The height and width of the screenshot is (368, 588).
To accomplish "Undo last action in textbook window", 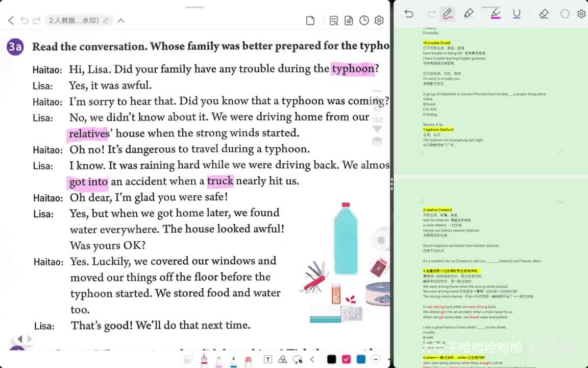I will point(24,20).
